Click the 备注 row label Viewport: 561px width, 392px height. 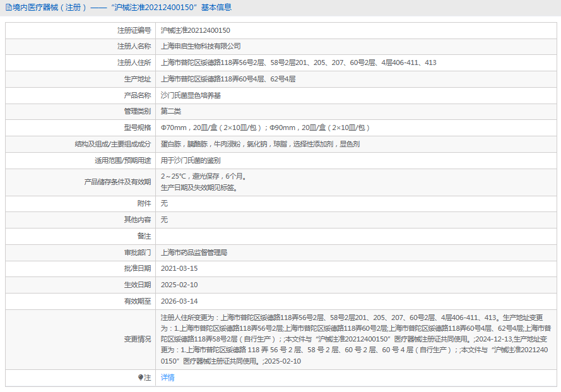(144, 236)
